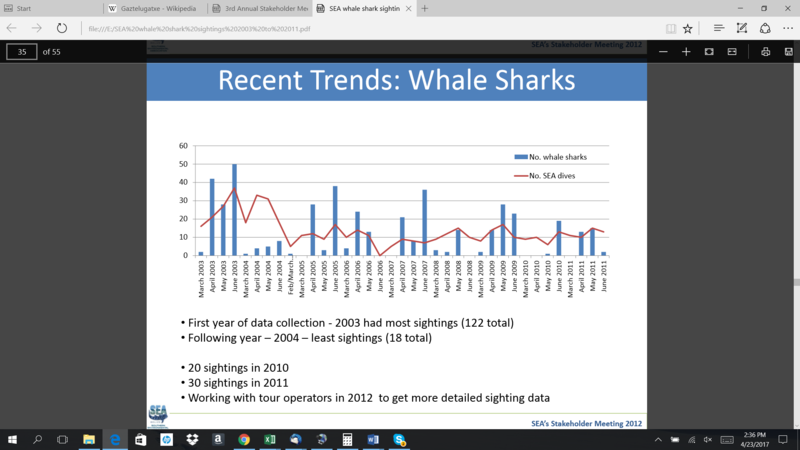Add this page to favorites star

pyautogui.click(x=688, y=29)
